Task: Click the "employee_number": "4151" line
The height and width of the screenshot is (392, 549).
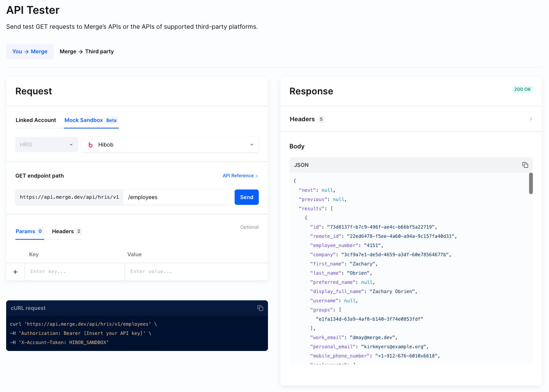Action: point(347,245)
